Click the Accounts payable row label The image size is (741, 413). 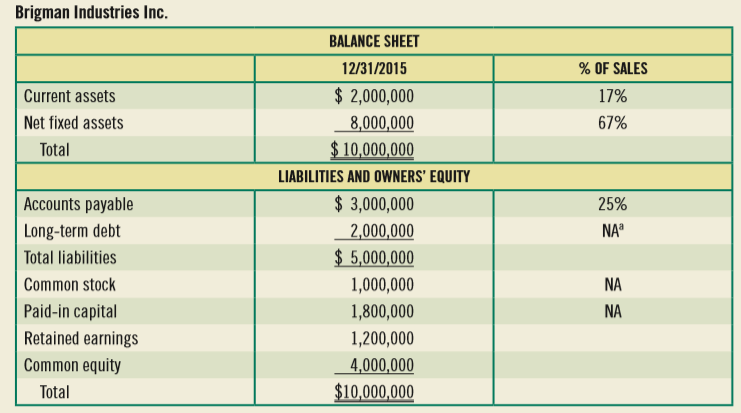tap(78, 205)
